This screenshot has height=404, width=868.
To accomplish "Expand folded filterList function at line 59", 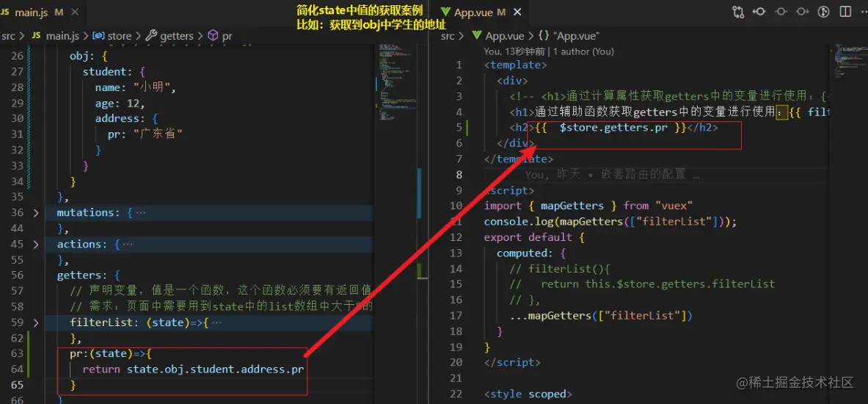I will point(36,322).
